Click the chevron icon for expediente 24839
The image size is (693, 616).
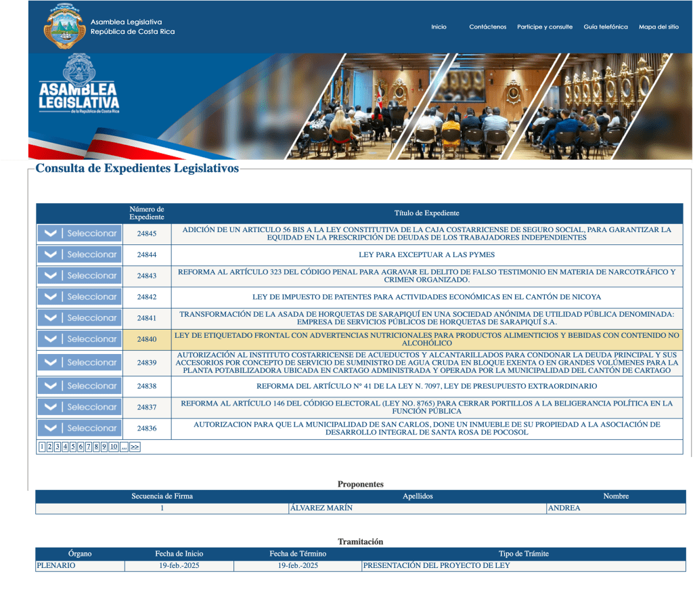pyautogui.click(x=50, y=362)
